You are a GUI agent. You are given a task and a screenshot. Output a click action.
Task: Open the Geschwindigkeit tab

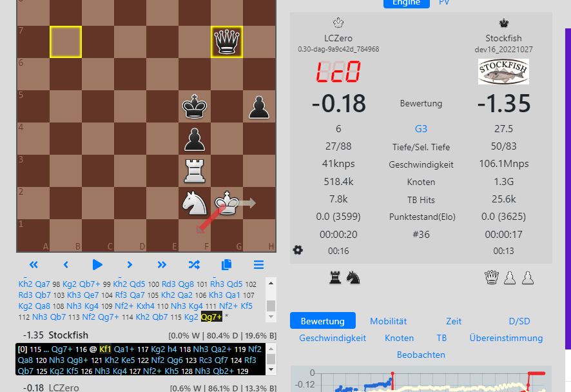pos(333,338)
